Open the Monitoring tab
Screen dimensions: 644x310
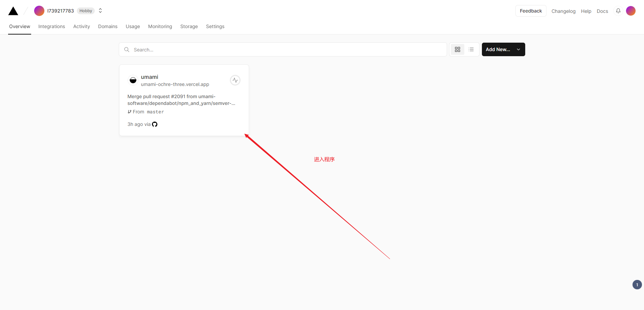point(160,26)
